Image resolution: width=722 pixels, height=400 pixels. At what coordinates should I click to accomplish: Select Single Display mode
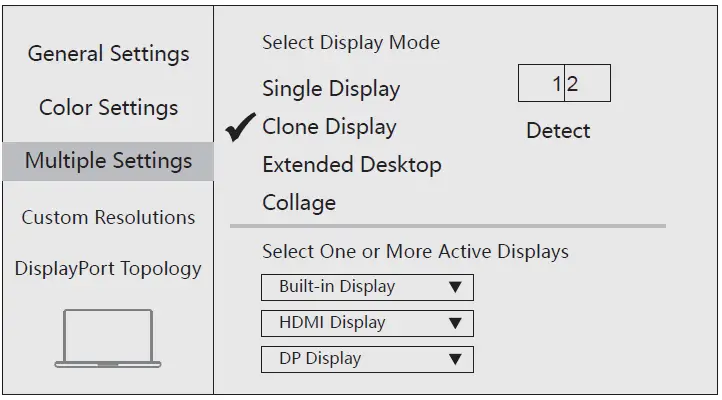click(x=331, y=89)
